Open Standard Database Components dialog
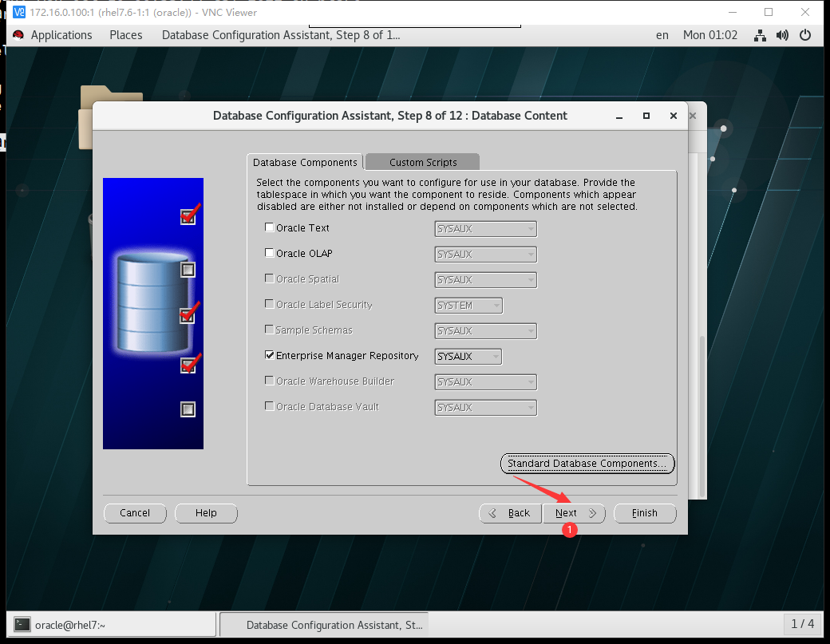 point(587,464)
